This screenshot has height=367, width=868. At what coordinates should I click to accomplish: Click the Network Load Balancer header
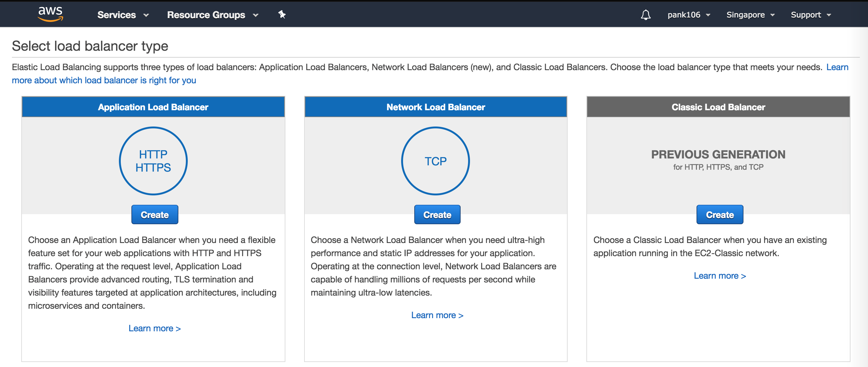(x=435, y=107)
